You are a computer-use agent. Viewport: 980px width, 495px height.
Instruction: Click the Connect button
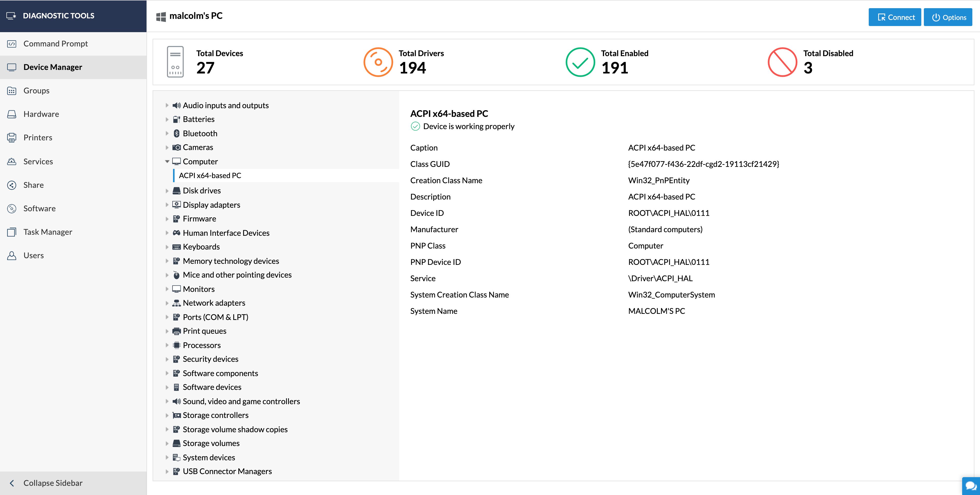click(x=895, y=17)
